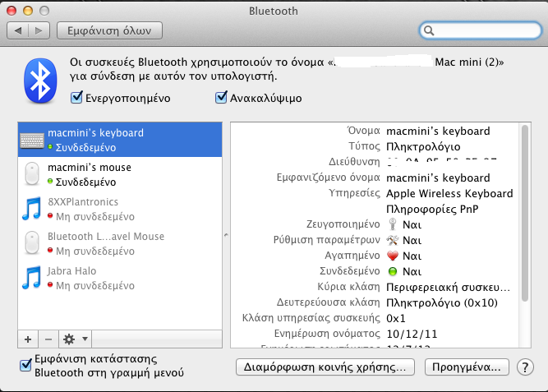The width and height of the screenshot is (548, 392).
Task: Click the key icon beside Ζευγοποιημένο
Action: tap(393, 224)
